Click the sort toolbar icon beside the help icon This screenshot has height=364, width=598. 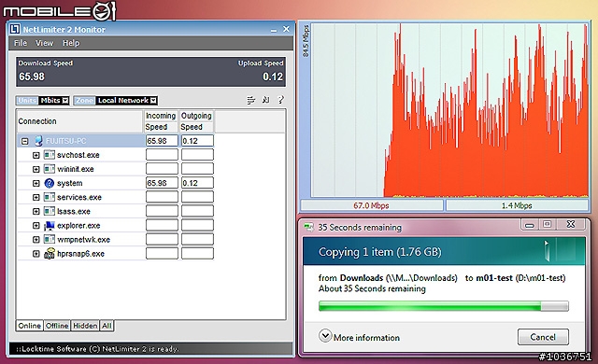(x=265, y=100)
